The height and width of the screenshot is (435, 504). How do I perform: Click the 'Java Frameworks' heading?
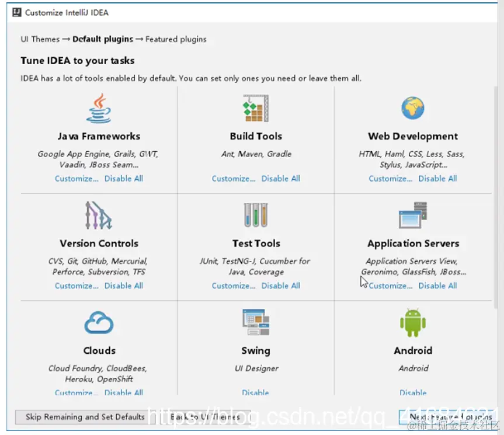coord(99,136)
